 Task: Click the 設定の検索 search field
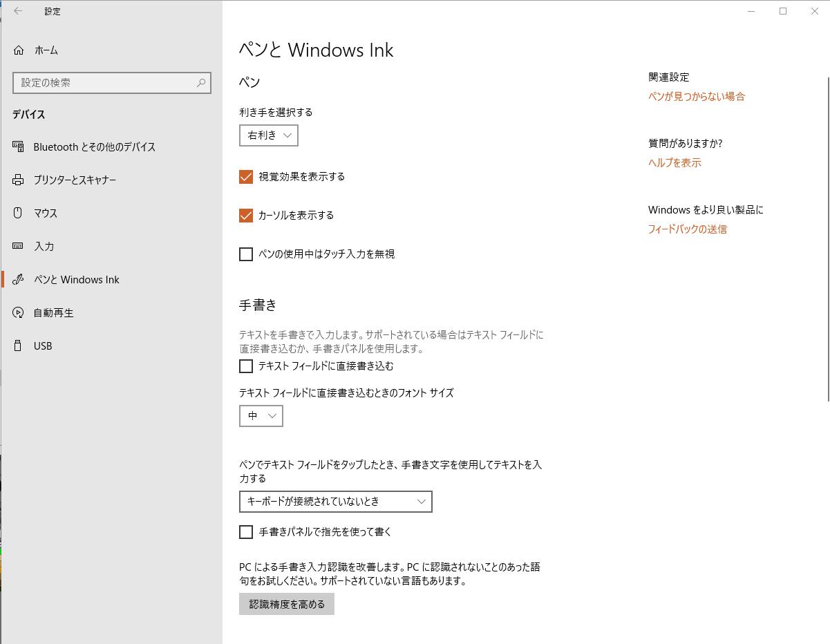click(x=111, y=82)
